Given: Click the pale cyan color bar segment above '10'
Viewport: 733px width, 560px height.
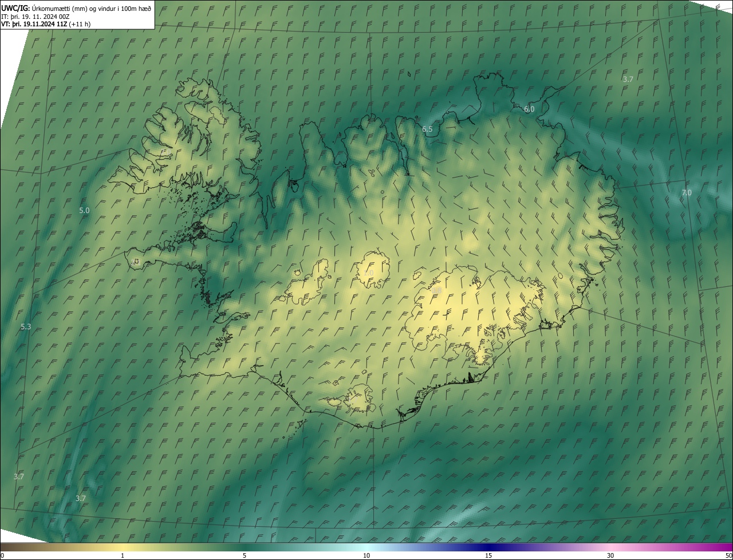Looking at the screenshot, I should pyautogui.click(x=366, y=547).
